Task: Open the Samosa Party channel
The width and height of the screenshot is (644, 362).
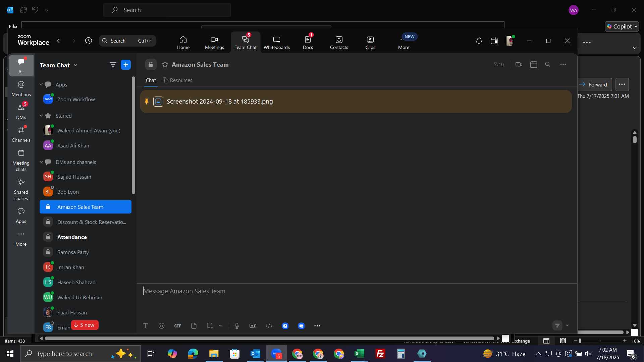Action: (86, 252)
